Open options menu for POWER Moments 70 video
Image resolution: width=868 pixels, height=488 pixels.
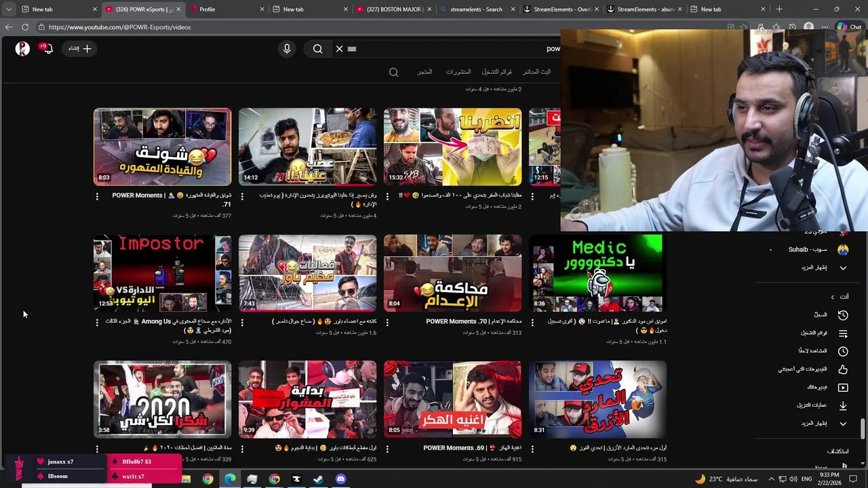(x=387, y=322)
